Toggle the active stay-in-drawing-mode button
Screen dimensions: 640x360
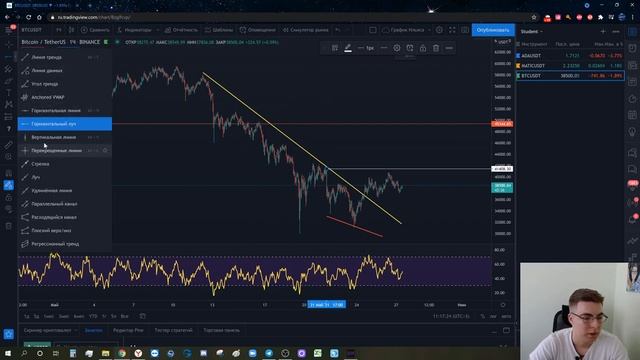(x=9, y=185)
